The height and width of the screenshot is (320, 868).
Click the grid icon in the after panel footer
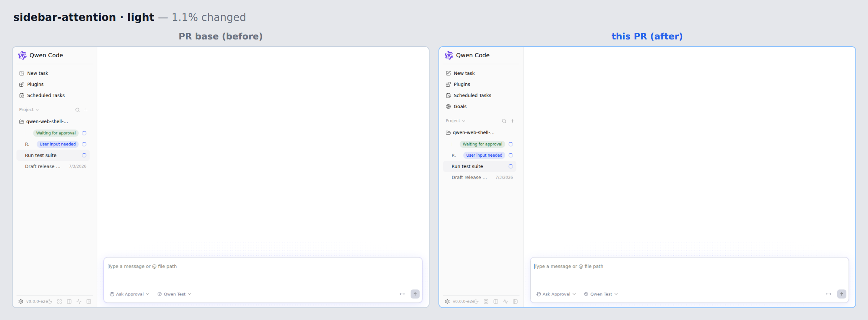click(486, 301)
